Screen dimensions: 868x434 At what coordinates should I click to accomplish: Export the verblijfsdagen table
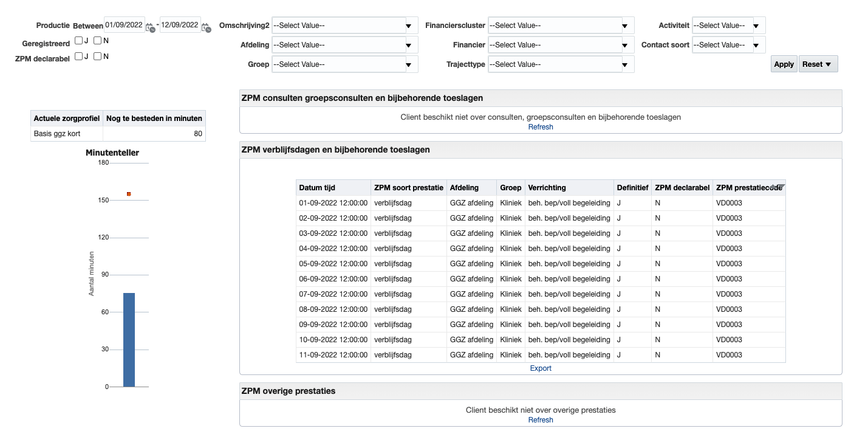[x=541, y=368]
